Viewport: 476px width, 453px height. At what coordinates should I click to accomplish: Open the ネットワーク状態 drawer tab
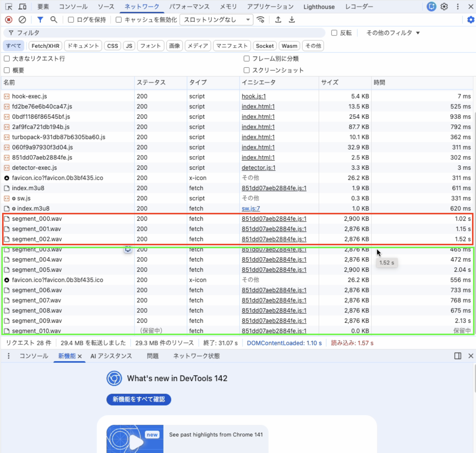click(196, 356)
